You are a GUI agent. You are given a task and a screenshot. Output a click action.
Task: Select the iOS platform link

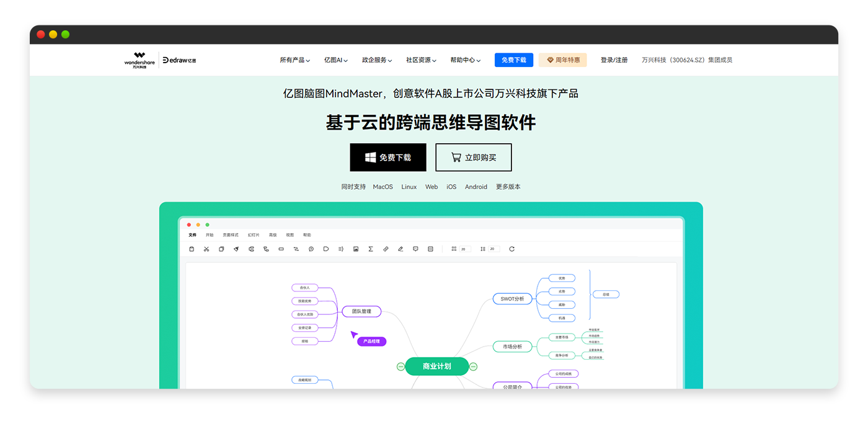tap(451, 187)
